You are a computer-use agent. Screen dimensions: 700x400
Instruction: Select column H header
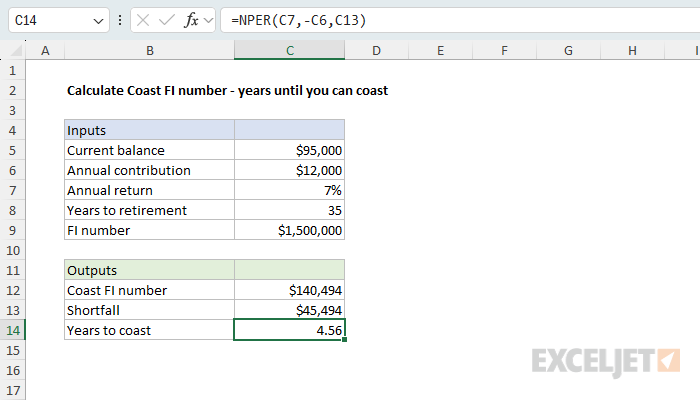click(632, 50)
